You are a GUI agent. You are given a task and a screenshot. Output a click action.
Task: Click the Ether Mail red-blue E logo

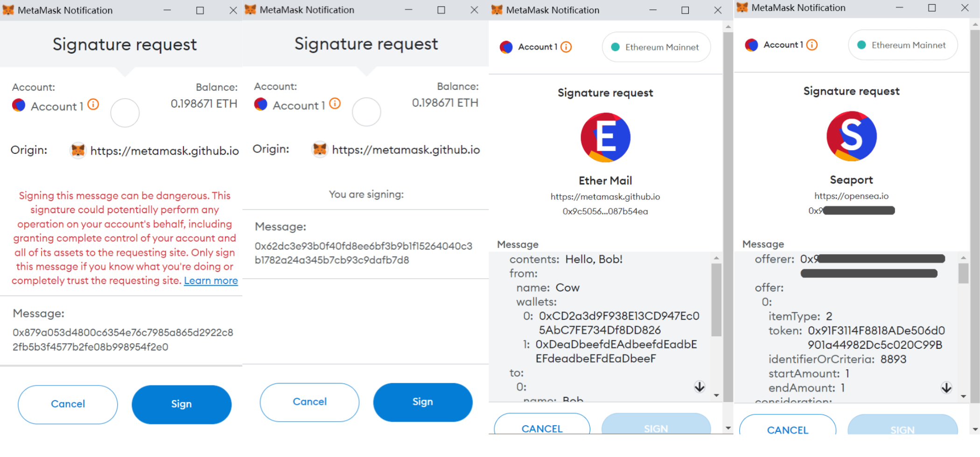point(605,138)
